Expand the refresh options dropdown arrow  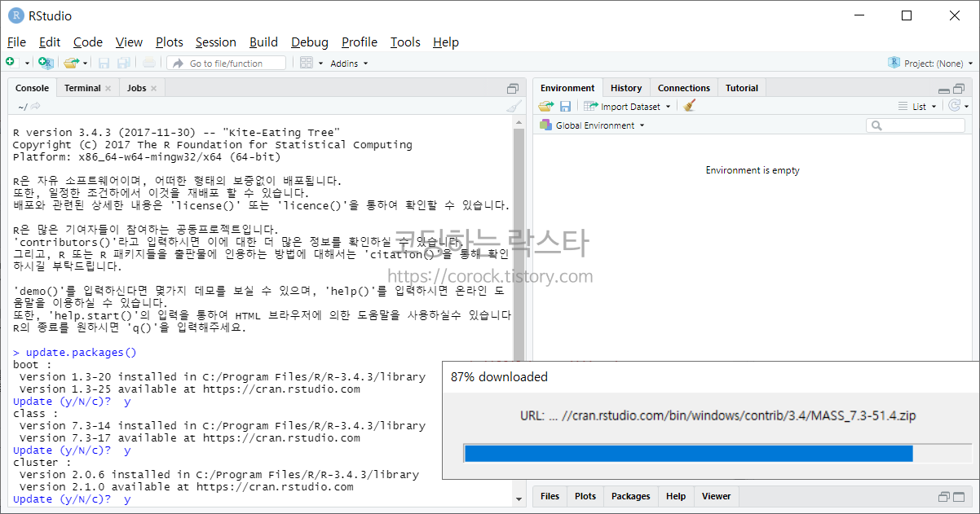(x=967, y=107)
